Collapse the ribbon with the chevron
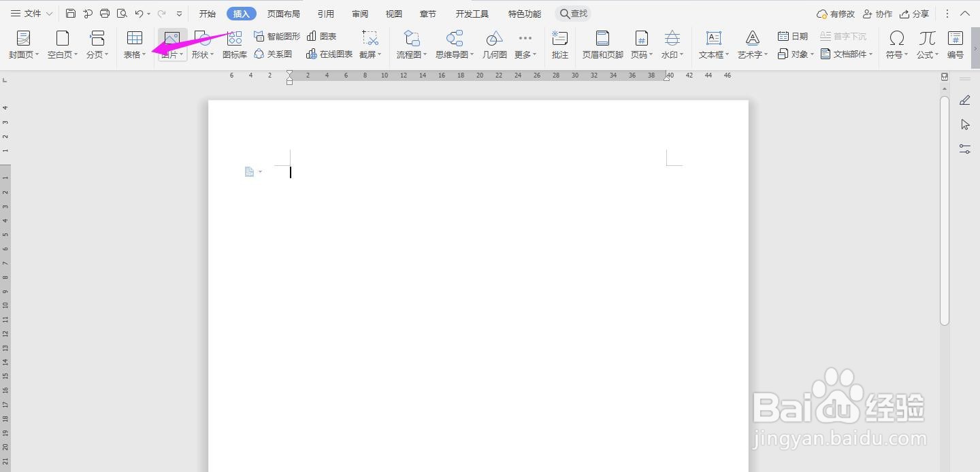This screenshot has height=472, width=980. coord(965,14)
